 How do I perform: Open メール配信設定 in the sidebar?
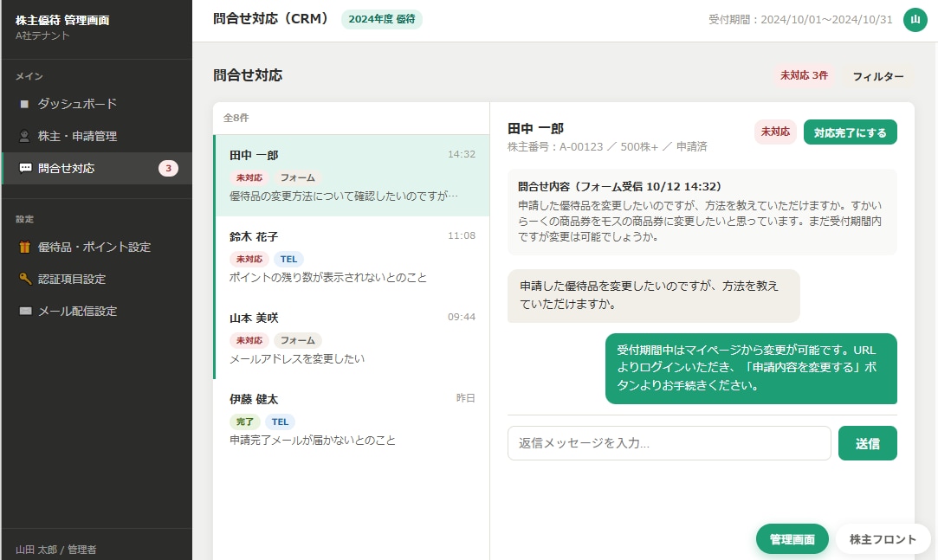pos(97,311)
